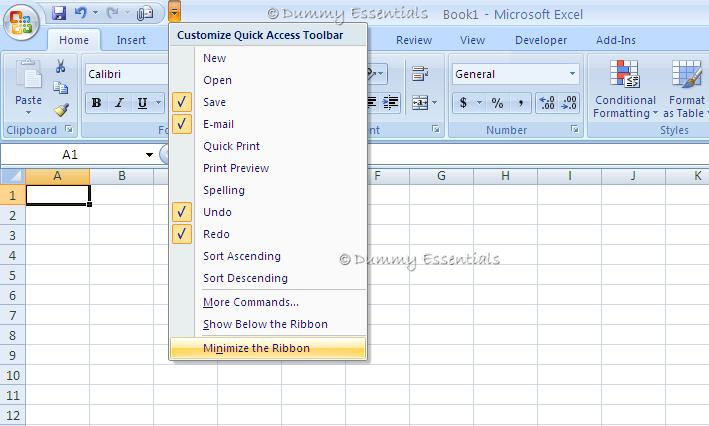Expand the Alignment dialog launcher
The height and width of the screenshot is (426, 709).
(x=435, y=129)
